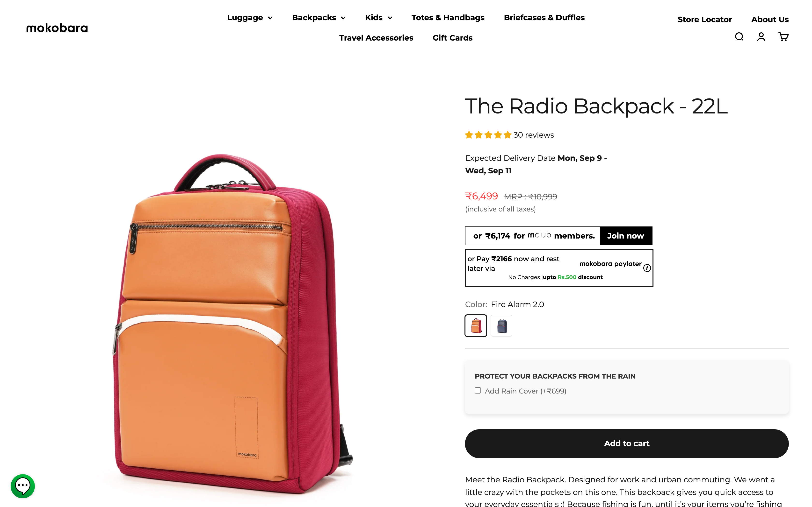
Task: Open the shopping cart icon
Action: click(x=783, y=36)
